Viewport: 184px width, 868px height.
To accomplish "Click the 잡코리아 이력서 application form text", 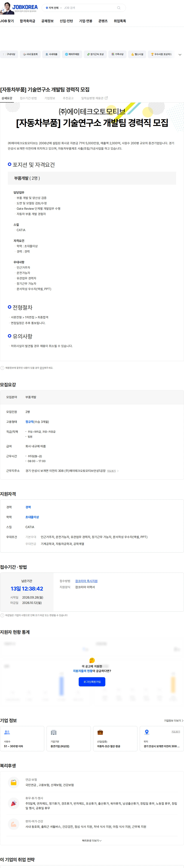I will pos(85,587).
